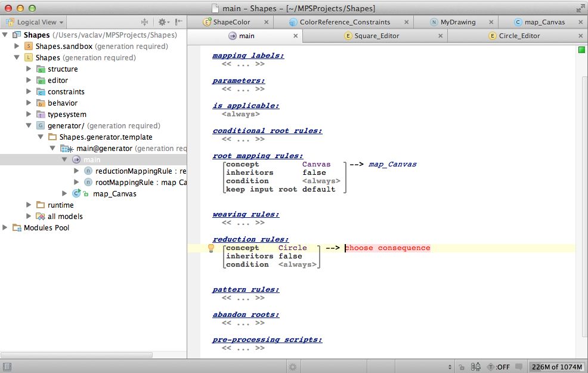Viewport: 588px width, 373px height.
Task: Click the collapse all icon in Logical View
Action: click(144, 22)
